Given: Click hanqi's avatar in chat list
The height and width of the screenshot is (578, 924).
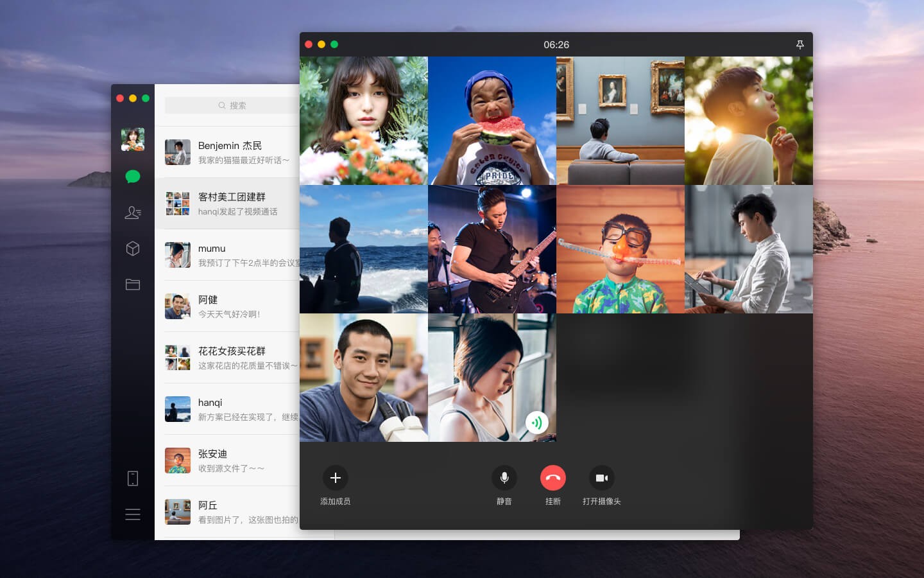Looking at the screenshot, I should tap(178, 409).
